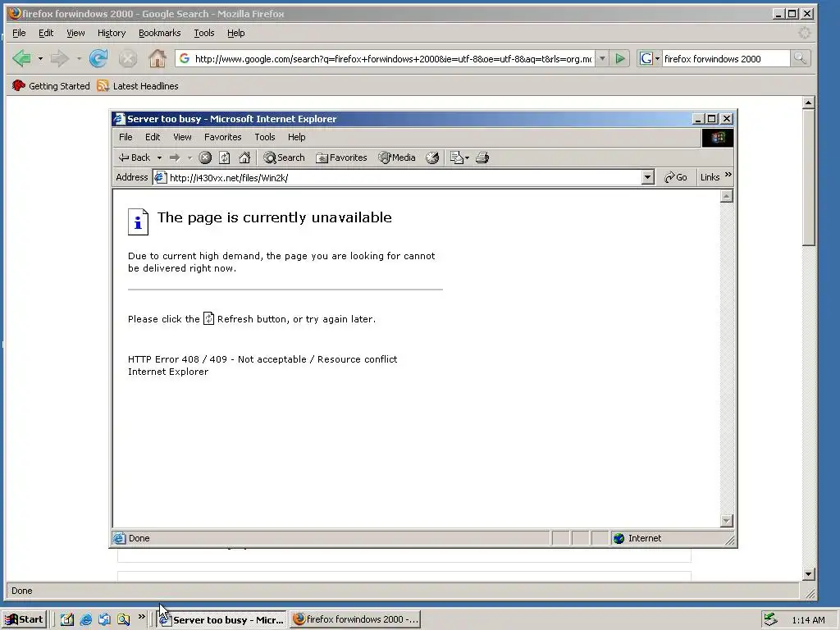This screenshot has height=630, width=840.
Task: Click Firefox Forward arrow button
Action: [59, 58]
